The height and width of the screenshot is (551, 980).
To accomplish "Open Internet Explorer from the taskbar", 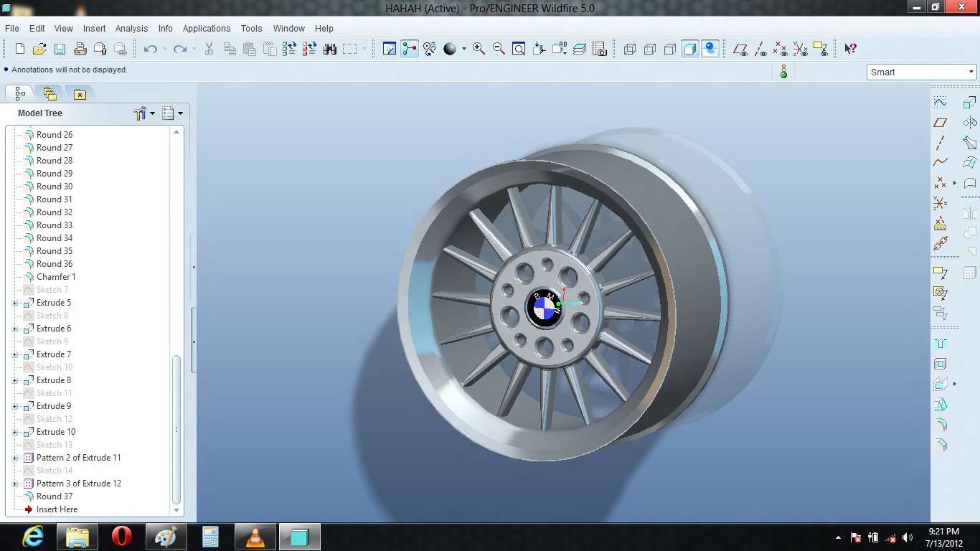I will 33,536.
